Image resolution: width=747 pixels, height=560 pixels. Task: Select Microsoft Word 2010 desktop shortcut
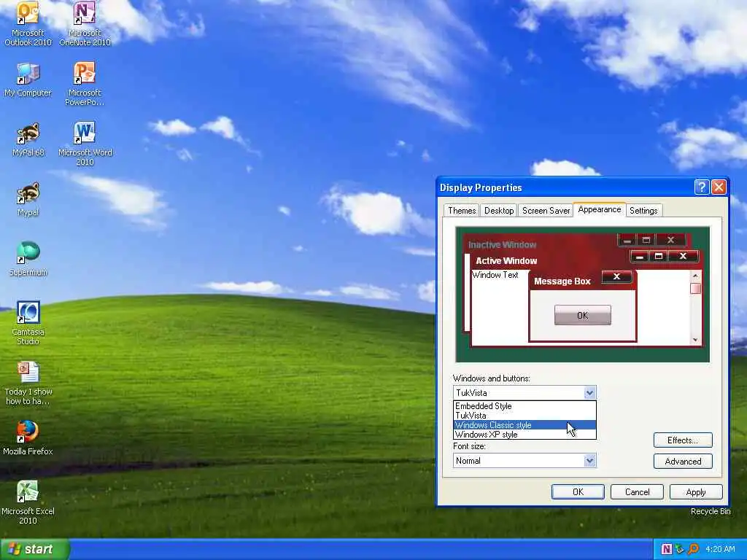pos(85,144)
